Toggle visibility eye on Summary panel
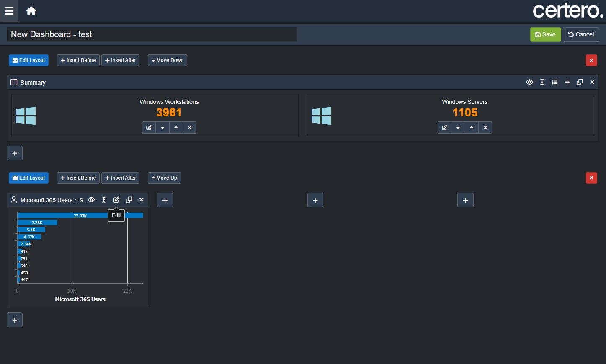 [529, 82]
